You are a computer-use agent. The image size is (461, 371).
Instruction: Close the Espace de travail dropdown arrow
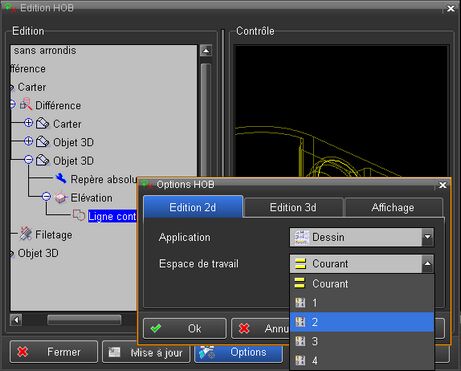tap(427, 264)
